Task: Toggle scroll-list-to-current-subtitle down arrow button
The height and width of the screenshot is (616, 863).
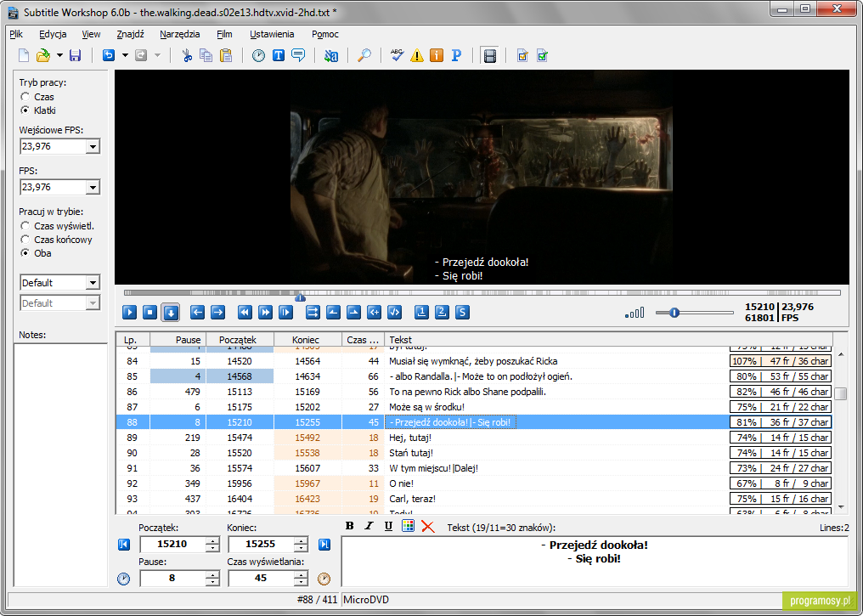Action: click(x=171, y=313)
